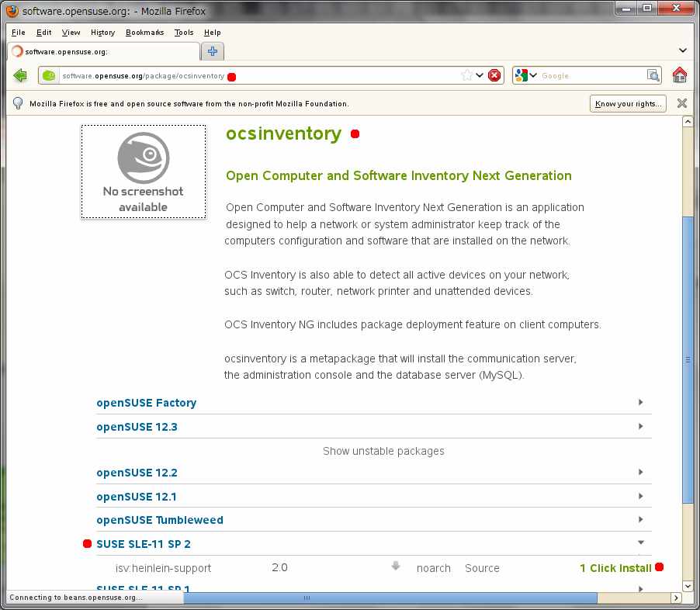Open the list-all-tabs dropdown arrow

click(683, 50)
